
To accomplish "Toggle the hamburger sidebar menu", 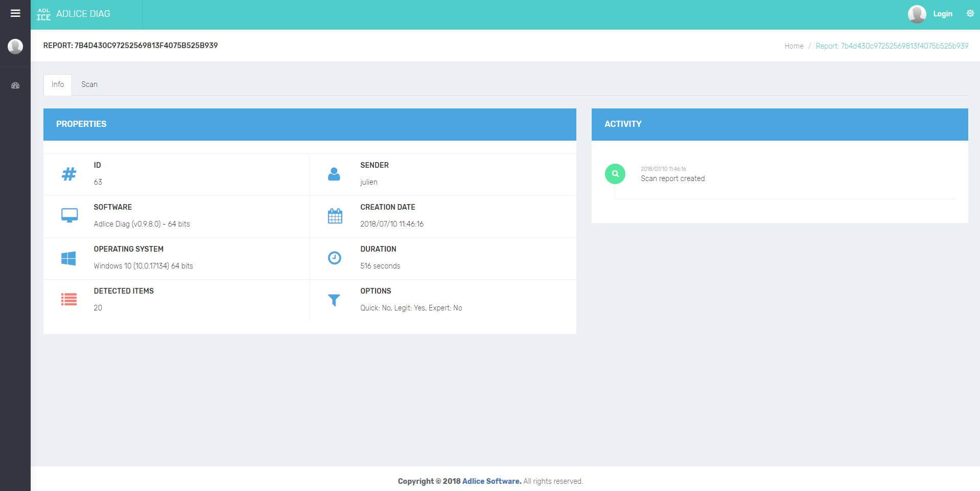I will (15, 13).
